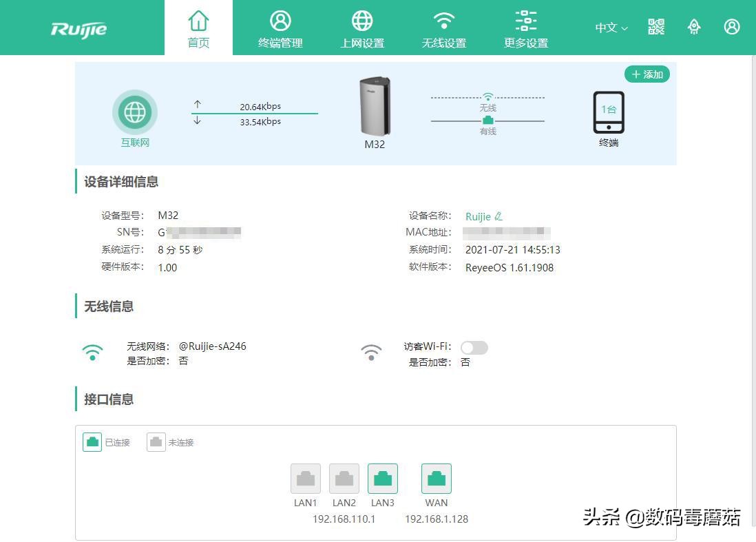Select the WAN port icon
The height and width of the screenshot is (542, 756).
coord(436,477)
